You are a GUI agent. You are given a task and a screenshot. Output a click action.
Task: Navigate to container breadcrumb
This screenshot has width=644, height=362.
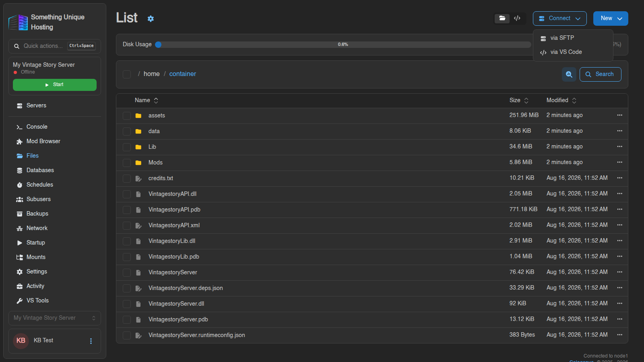click(x=183, y=74)
